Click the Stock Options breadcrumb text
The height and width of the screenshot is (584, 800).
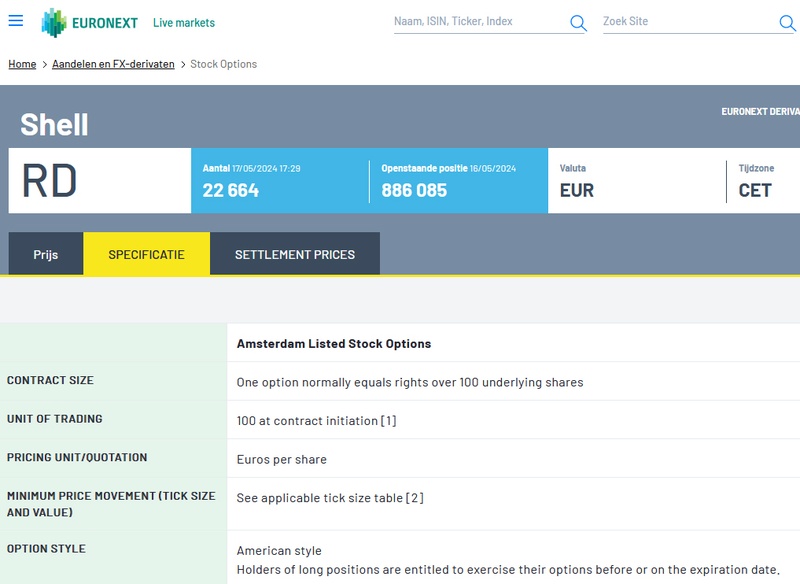click(223, 64)
